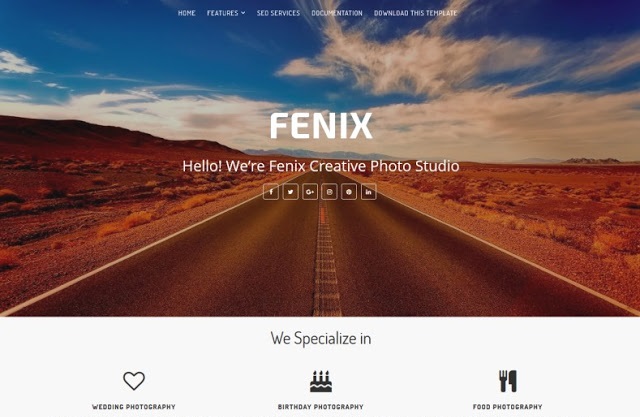Open the Documentation menu item
Viewport: 640px width, 417px height.
point(337,13)
